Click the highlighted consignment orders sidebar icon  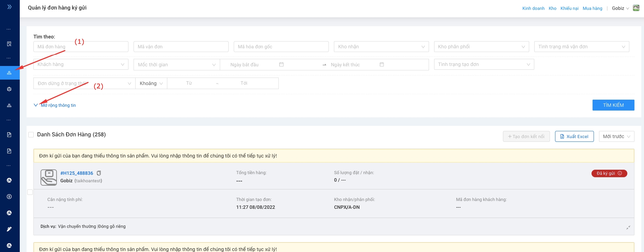10,73
